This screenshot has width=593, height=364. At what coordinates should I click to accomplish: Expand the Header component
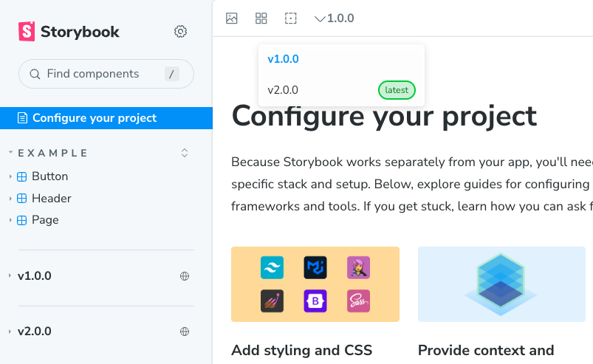[10, 199]
